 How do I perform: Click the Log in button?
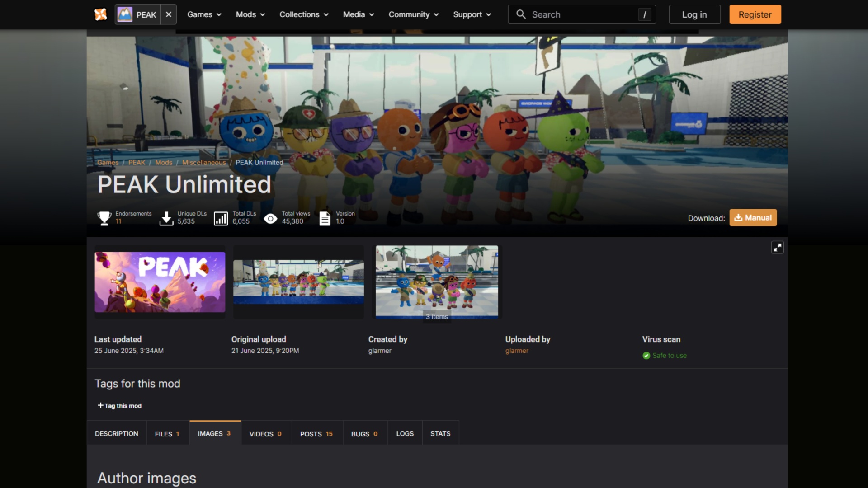coord(694,14)
